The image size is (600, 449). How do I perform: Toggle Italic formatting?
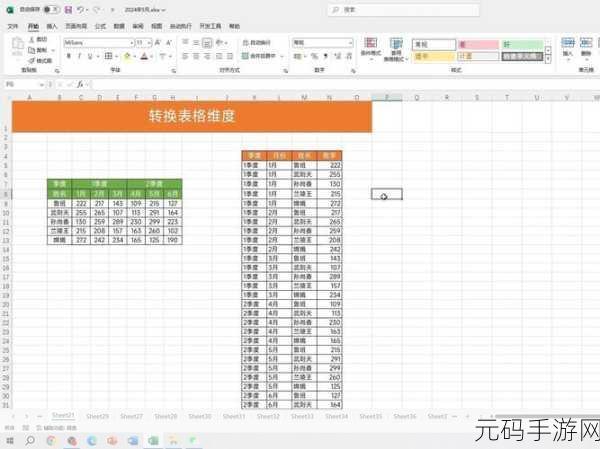pos(79,56)
